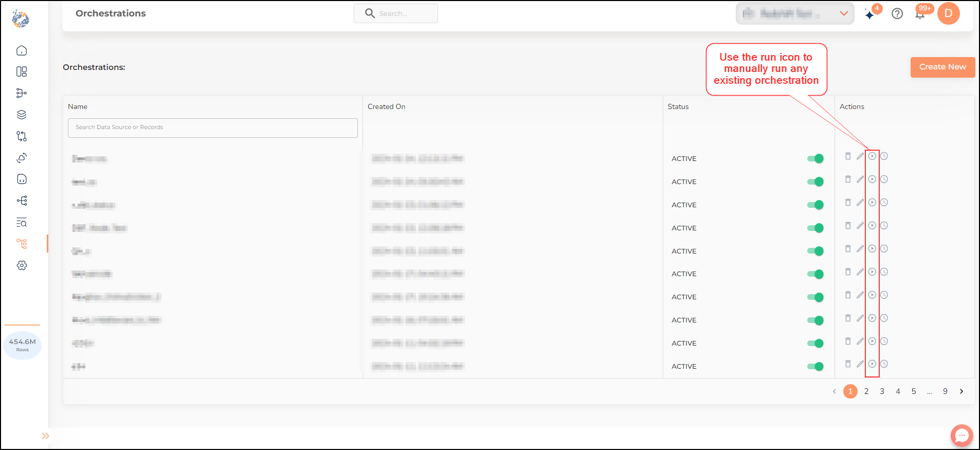Open the code braces file sidebar icon
The width and height of the screenshot is (980, 450).
(22, 179)
